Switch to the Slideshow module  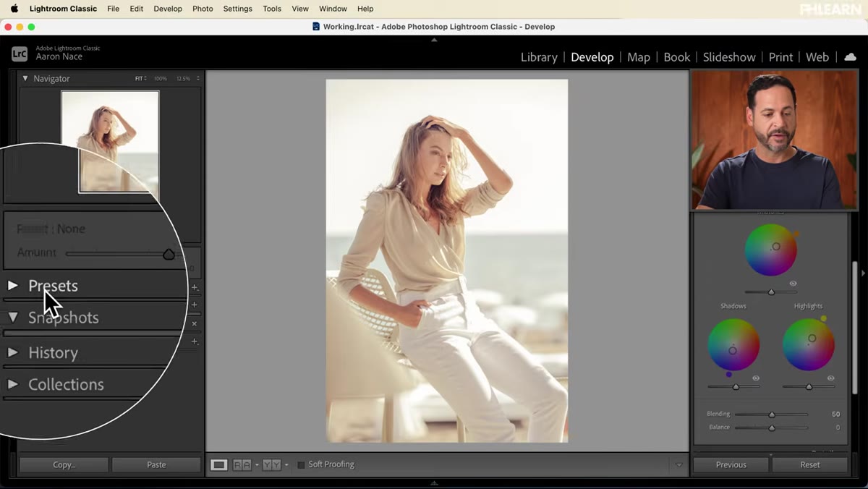coord(729,57)
